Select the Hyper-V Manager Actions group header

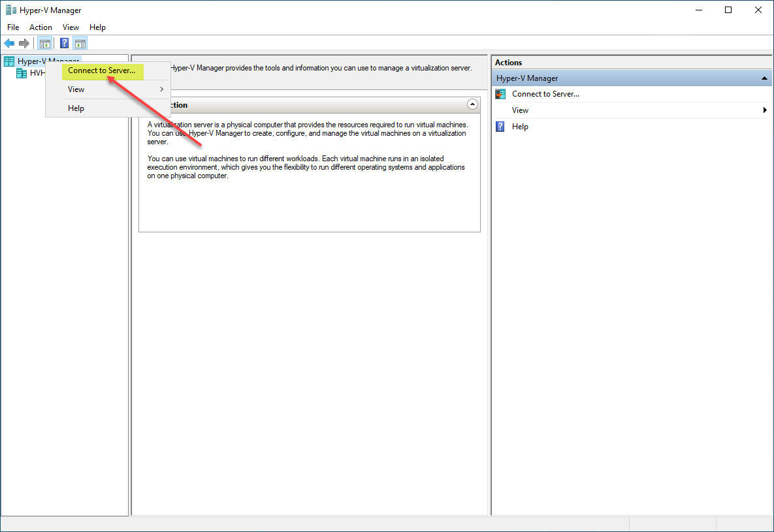(x=632, y=78)
